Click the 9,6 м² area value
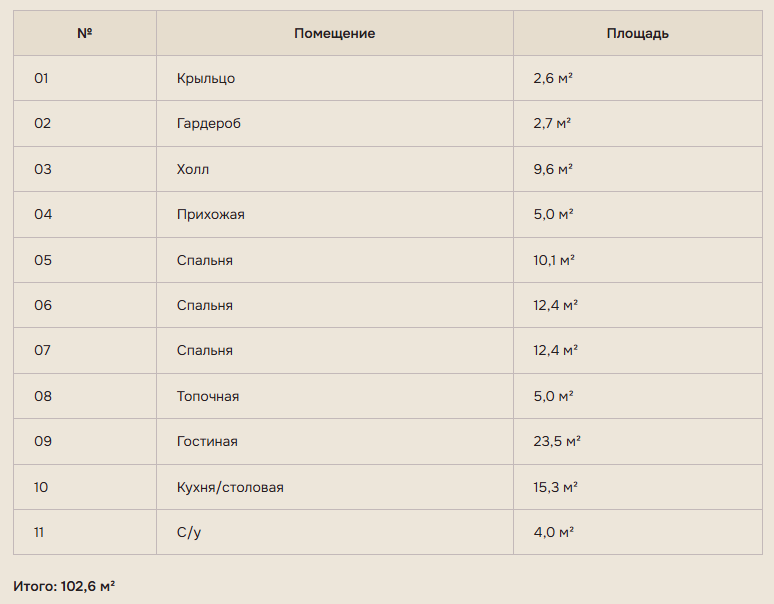Viewport: 774px width, 604px height. pos(553,169)
